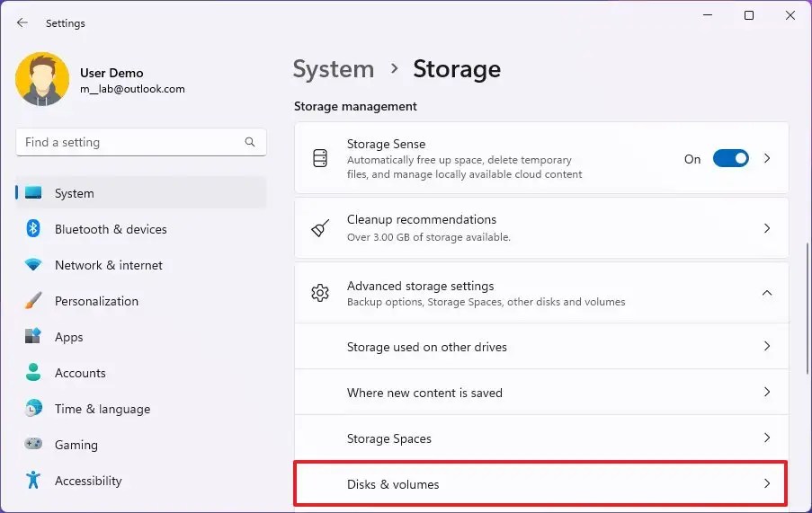Go to Time & language label

coord(103,409)
